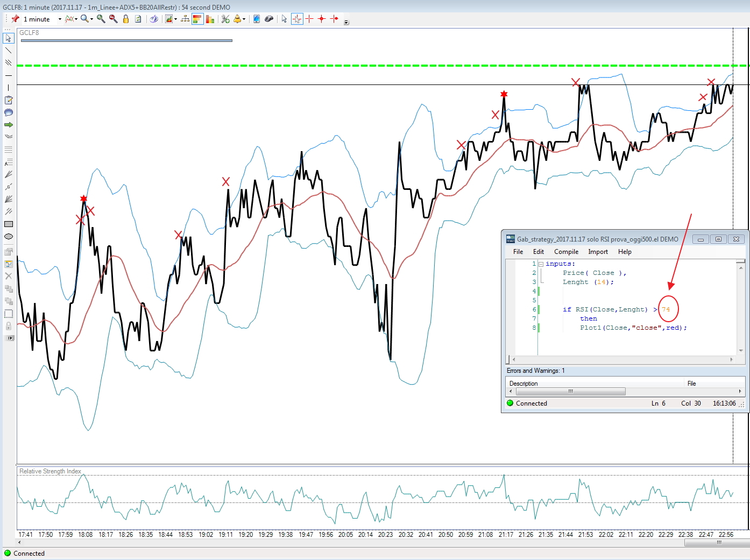Click the Description column header
This screenshot has height=560, width=750.
(x=595, y=384)
